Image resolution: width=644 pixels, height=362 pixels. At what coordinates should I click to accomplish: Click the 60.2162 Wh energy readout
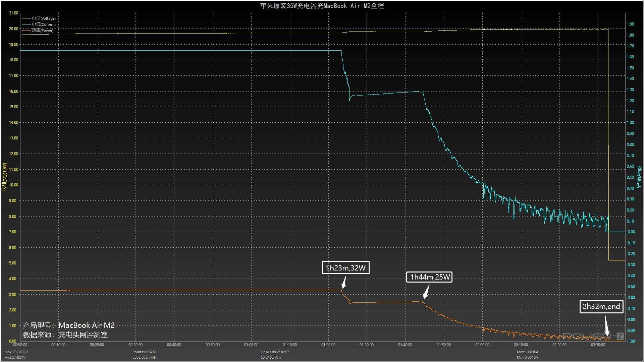pyautogui.click(x=270, y=357)
